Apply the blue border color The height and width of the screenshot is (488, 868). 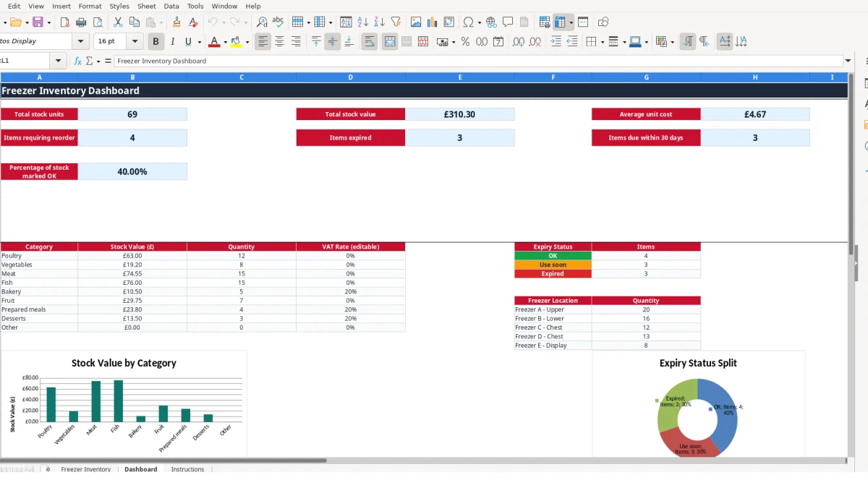635,42
